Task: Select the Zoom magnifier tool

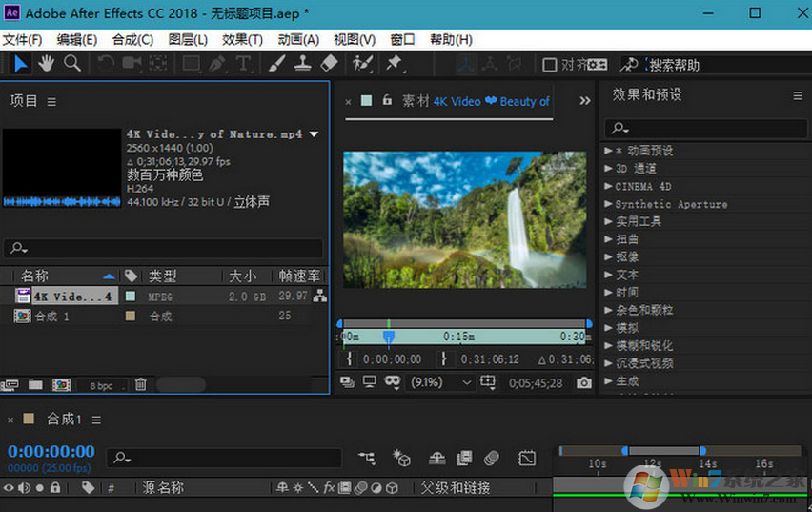Action: (x=71, y=64)
